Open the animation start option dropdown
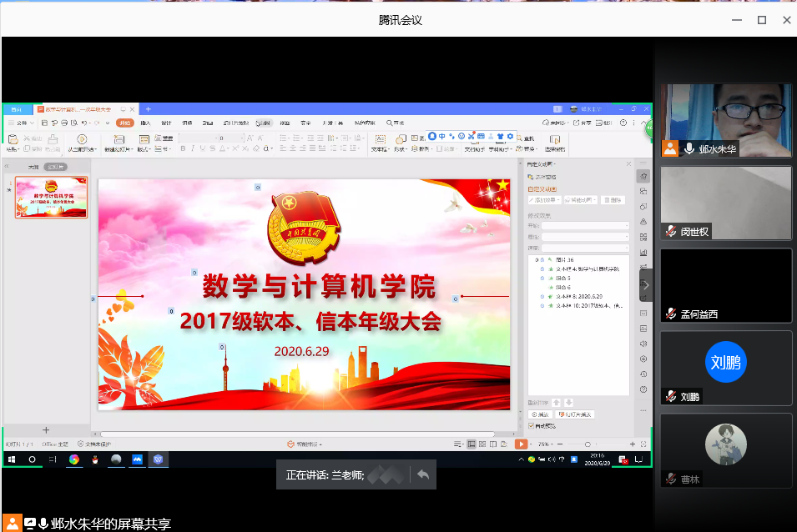This screenshot has height=532, width=797. (x=585, y=225)
